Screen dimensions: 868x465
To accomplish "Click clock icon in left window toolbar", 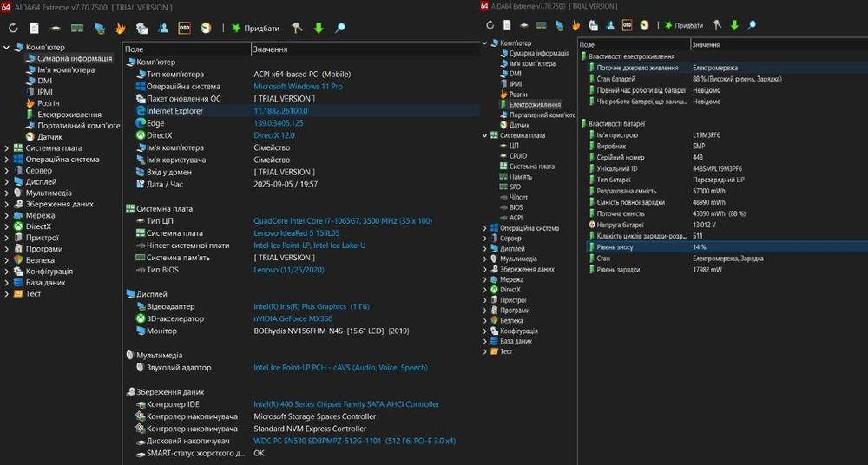I will click(206, 29).
